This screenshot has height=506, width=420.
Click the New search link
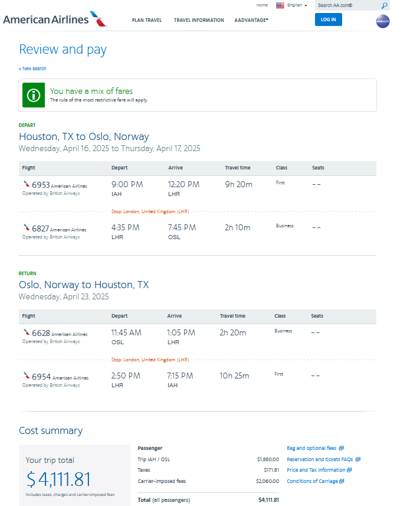[32, 68]
